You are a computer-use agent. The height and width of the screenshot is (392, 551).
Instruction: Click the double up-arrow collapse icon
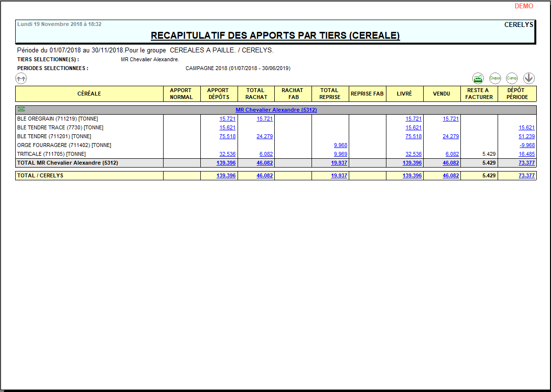point(21,78)
